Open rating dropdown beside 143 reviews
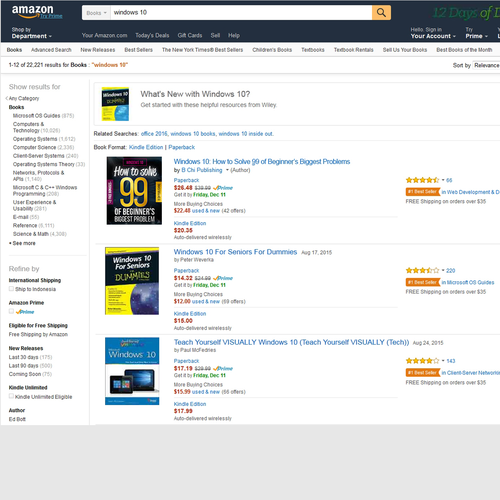This screenshot has width=500, height=500. [x=443, y=361]
